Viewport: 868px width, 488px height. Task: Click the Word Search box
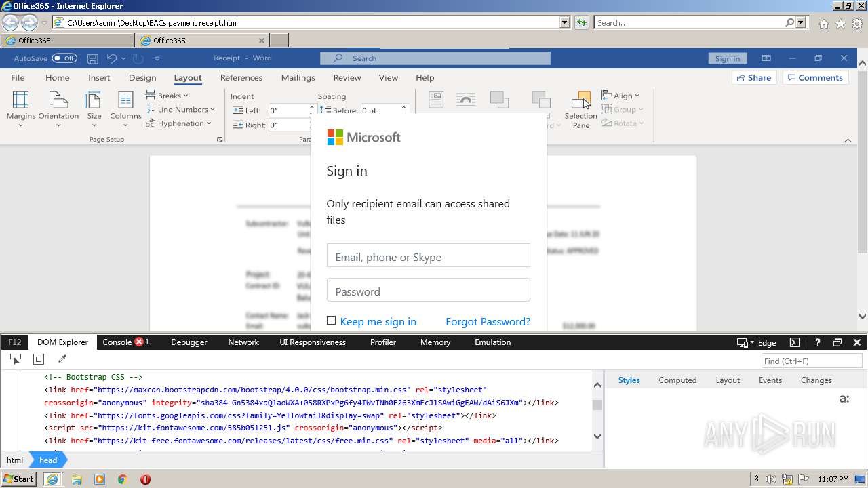pos(435,58)
